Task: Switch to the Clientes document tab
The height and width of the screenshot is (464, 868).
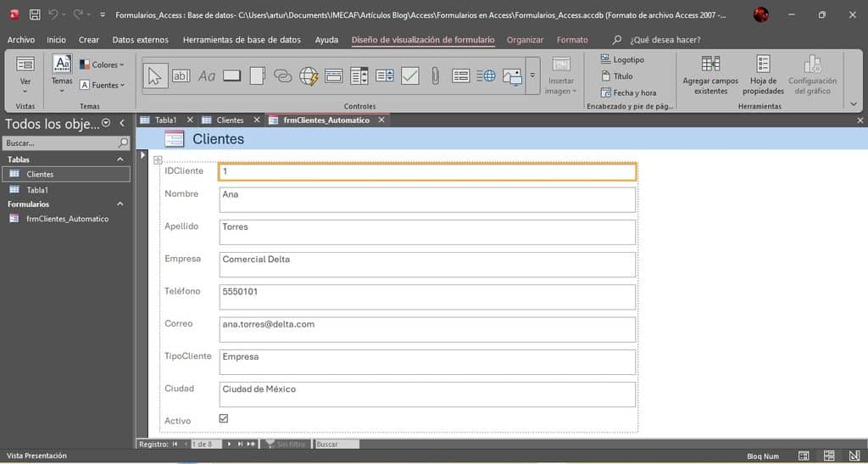Action: (230, 120)
